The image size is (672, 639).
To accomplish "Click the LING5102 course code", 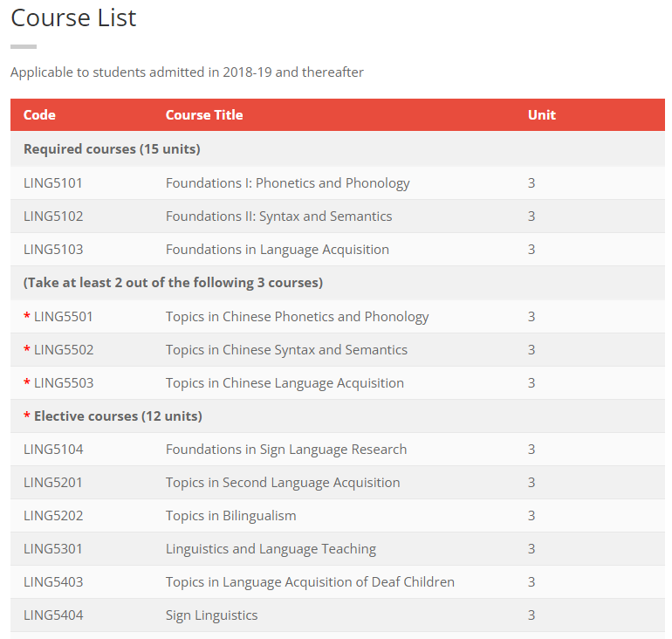I will (53, 216).
